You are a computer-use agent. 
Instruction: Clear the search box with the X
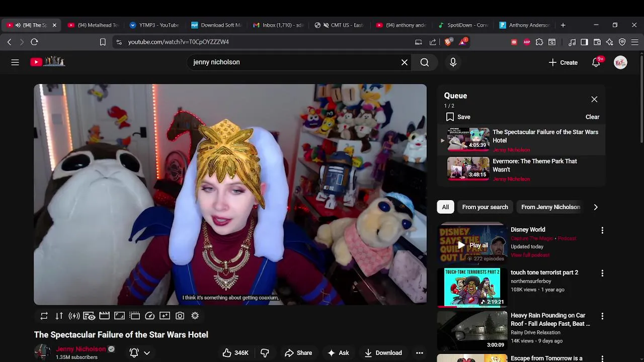tap(405, 62)
